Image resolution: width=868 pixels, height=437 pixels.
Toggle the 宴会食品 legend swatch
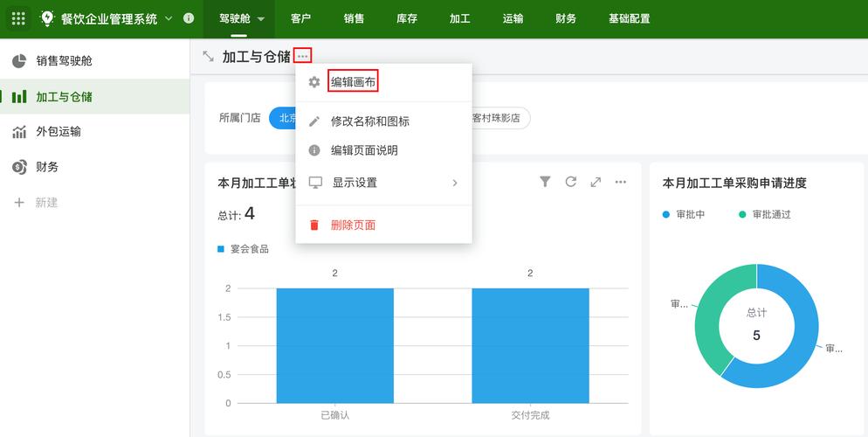pyautogui.click(x=221, y=249)
